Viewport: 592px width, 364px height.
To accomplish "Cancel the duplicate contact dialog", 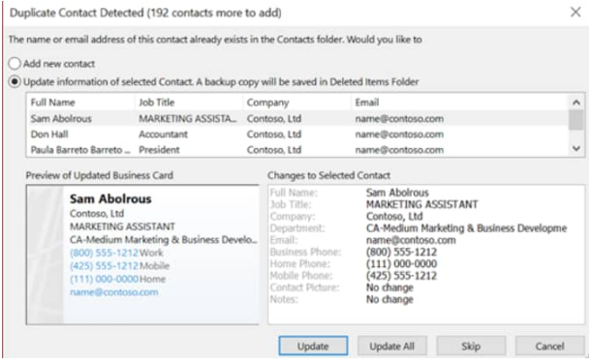I will (x=549, y=346).
